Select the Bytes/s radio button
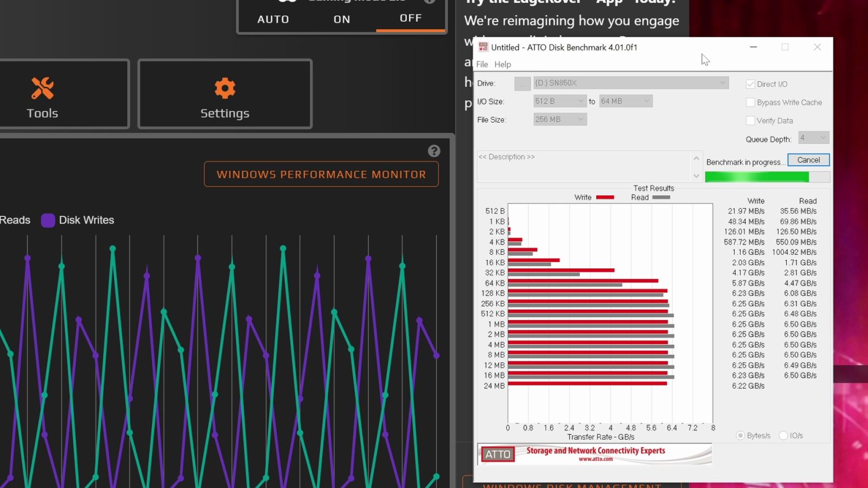Image resolution: width=868 pixels, height=488 pixels. click(x=740, y=435)
